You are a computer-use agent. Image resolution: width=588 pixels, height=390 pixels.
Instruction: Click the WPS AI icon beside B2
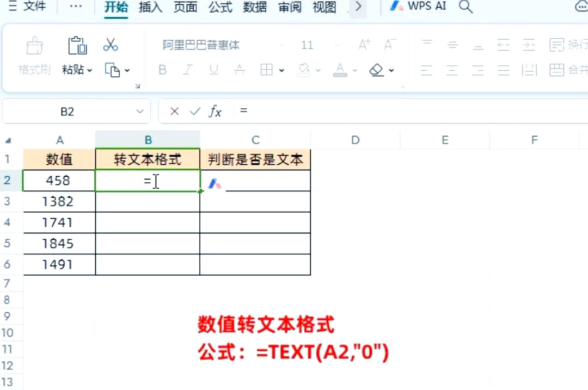click(215, 183)
